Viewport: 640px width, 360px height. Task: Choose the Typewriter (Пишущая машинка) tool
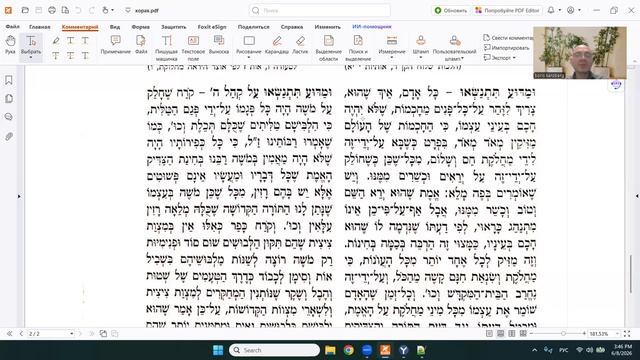167,48
